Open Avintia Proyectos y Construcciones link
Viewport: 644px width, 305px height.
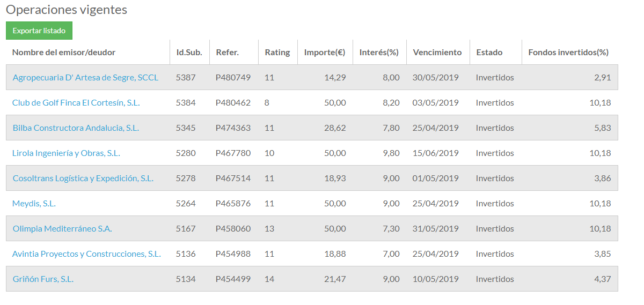[x=86, y=254]
